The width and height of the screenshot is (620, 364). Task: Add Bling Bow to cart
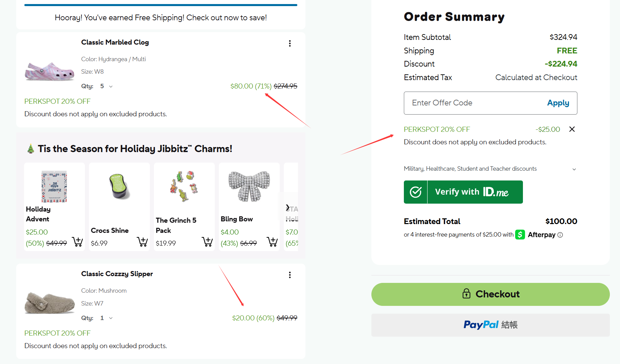[272, 242]
